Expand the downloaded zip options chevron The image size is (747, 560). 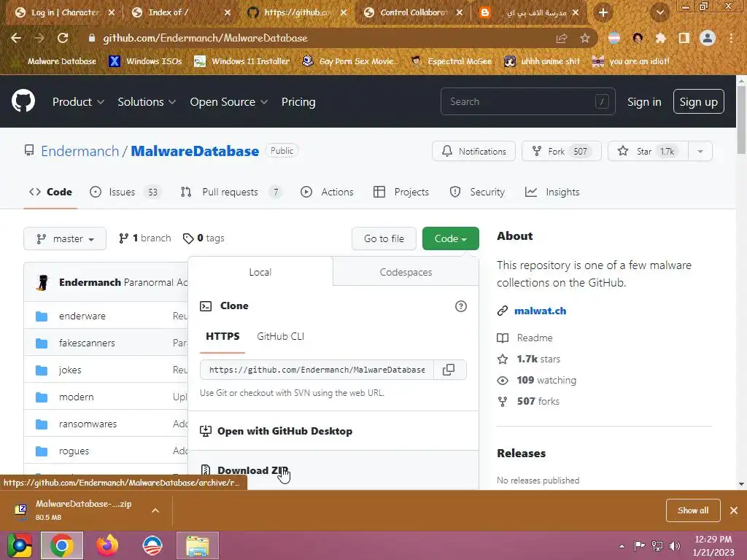click(x=155, y=510)
